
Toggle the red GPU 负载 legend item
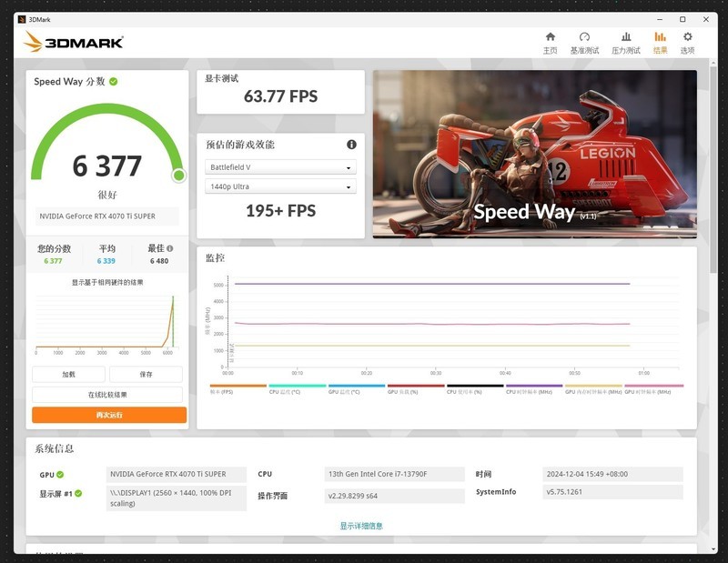click(416, 389)
